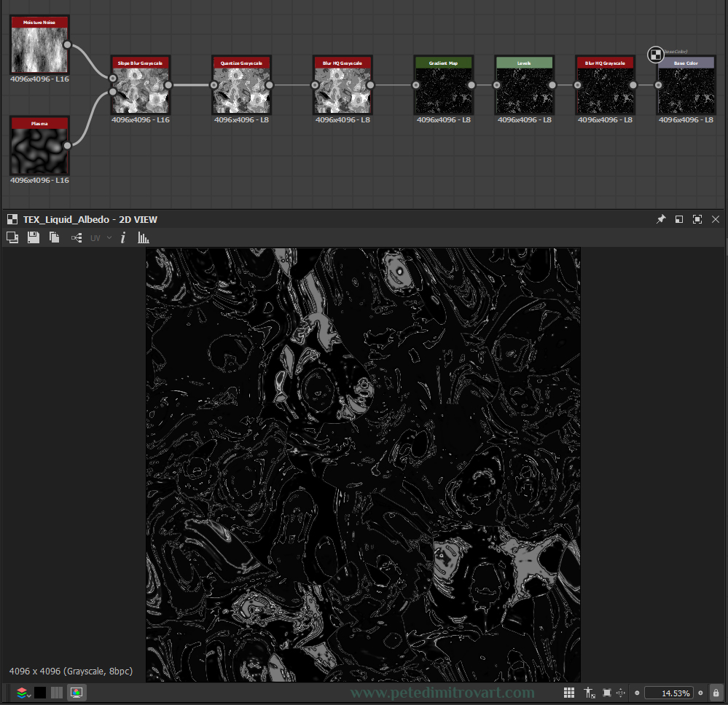Click the reset view center icon

pos(621,693)
